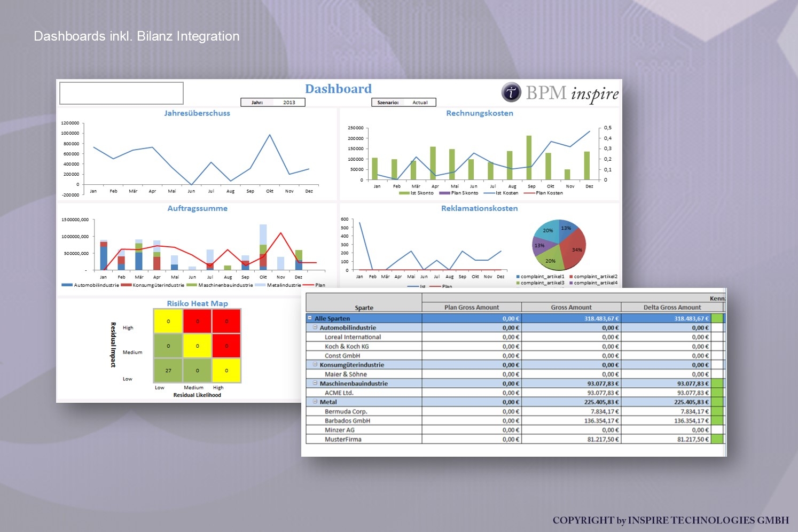This screenshot has width=798, height=532.
Task: Click the Ist Skonto legend marker
Action: [404, 193]
